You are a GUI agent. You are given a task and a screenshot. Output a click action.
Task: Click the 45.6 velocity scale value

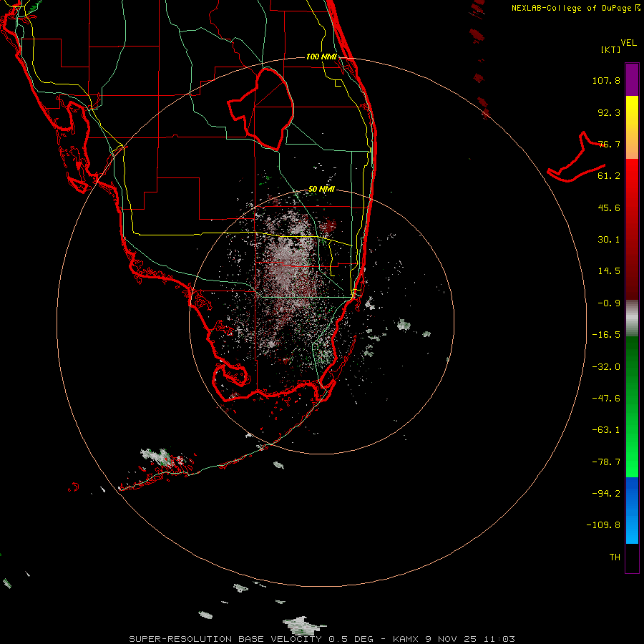609,208
